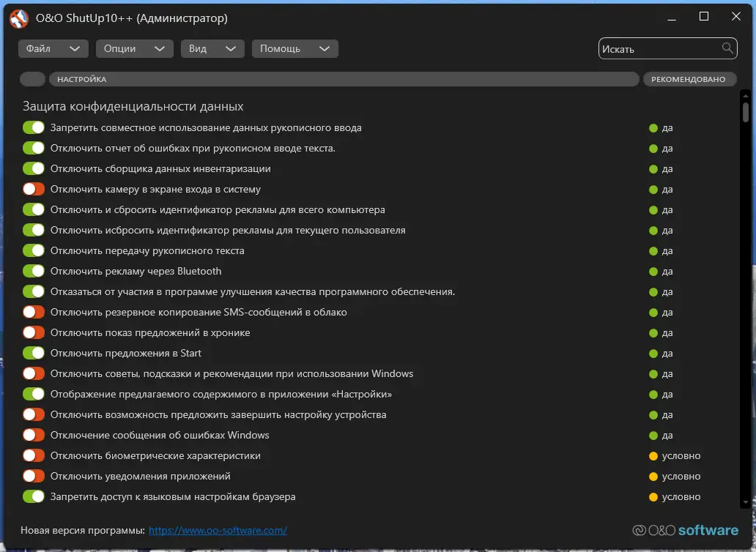Click the 'Настройка' column header
756x552 pixels.
pos(344,79)
